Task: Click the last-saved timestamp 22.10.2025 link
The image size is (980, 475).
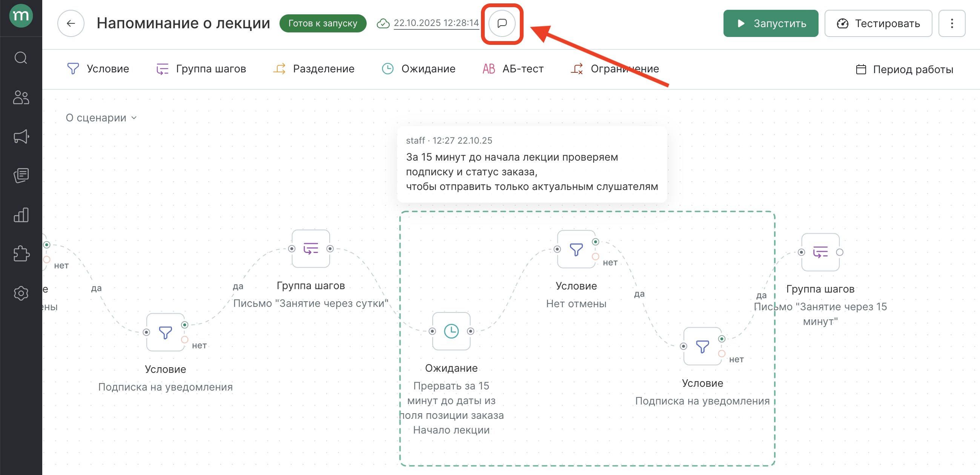Action: pyautogui.click(x=436, y=23)
